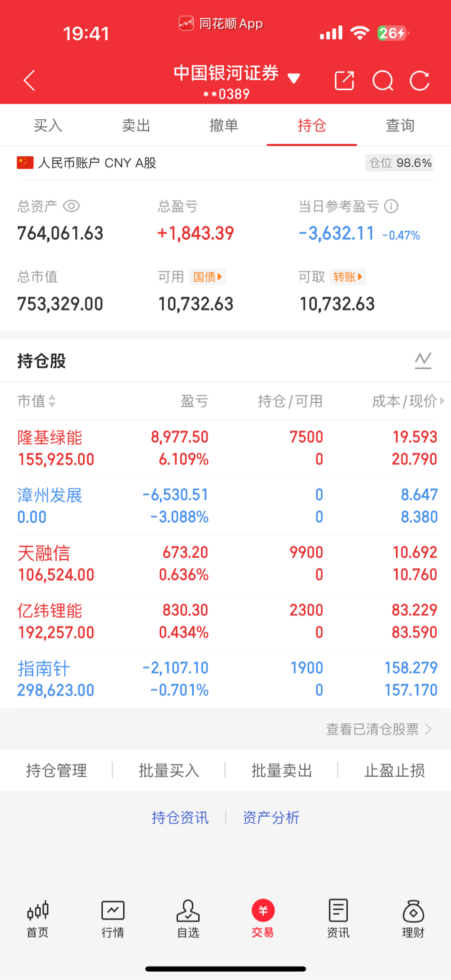Toggle the eye icon next to 总资产
The image size is (451, 980).
(71, 206)
